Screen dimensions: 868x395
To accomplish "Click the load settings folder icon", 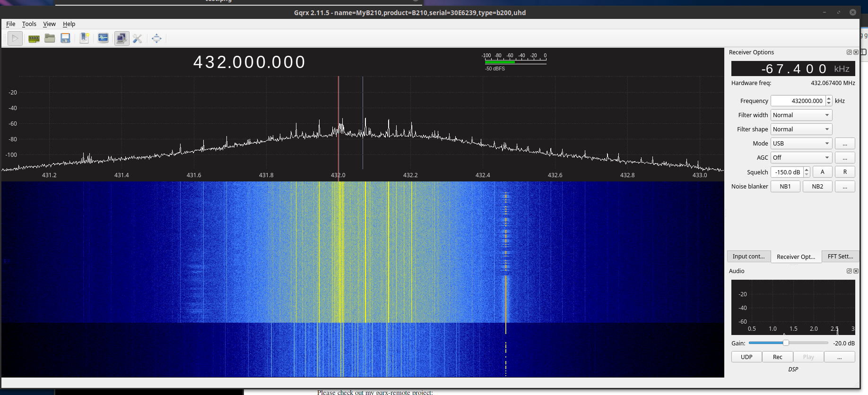I will 50,38.
